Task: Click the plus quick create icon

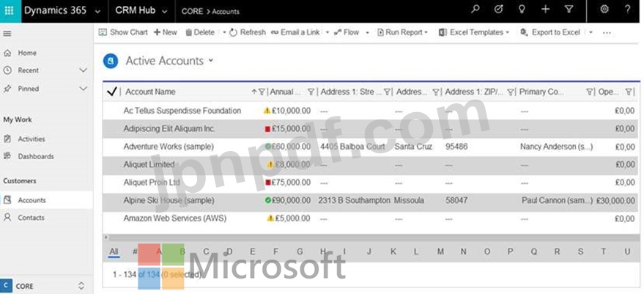Action: pos(545,10)
